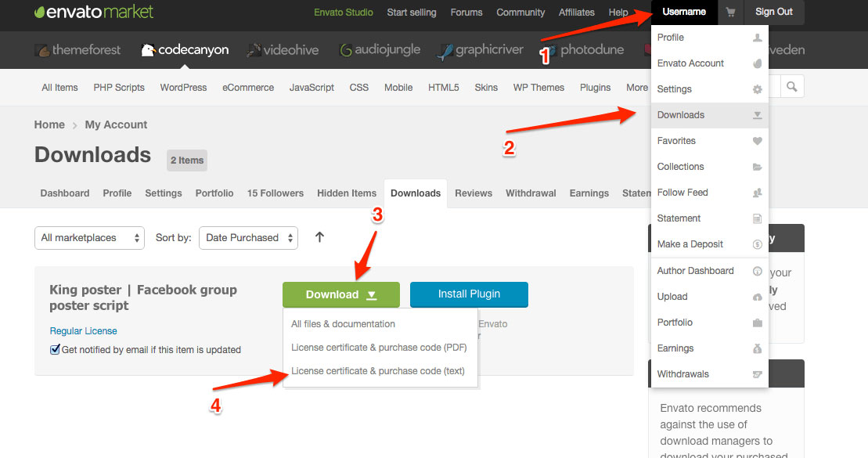Go to the ThemeForest marketplace
868x458 pixels.
point(77,50)
